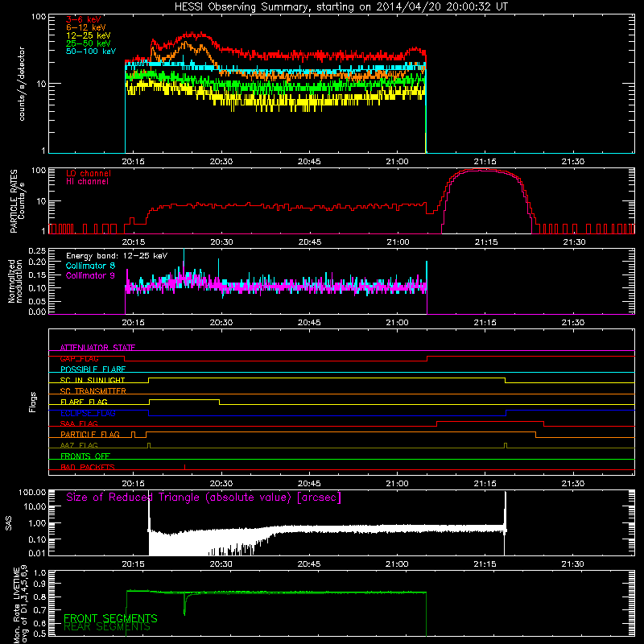The width and height of the screenshot is (644, 644).
Task: Select the 25-50 keV legend label
Action: coord(89,43)
